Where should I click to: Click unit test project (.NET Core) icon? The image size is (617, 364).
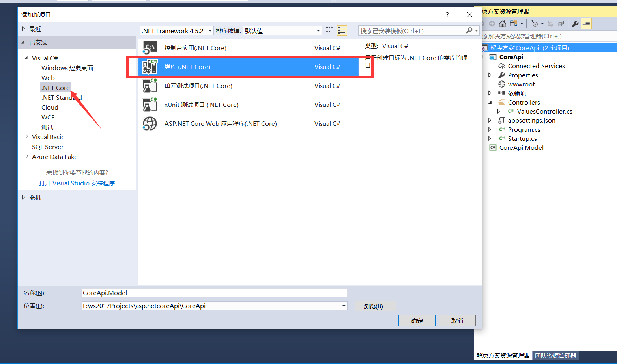[150, 86]
